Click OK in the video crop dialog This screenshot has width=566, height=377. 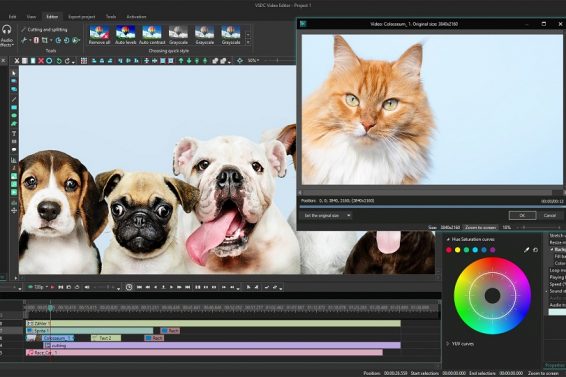522,215
